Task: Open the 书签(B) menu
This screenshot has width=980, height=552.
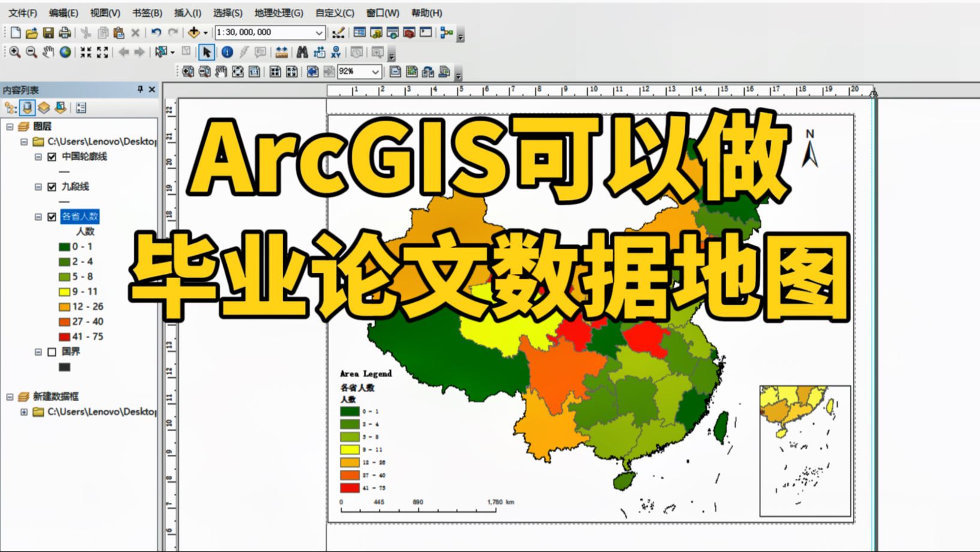Action: pos(147,13)
